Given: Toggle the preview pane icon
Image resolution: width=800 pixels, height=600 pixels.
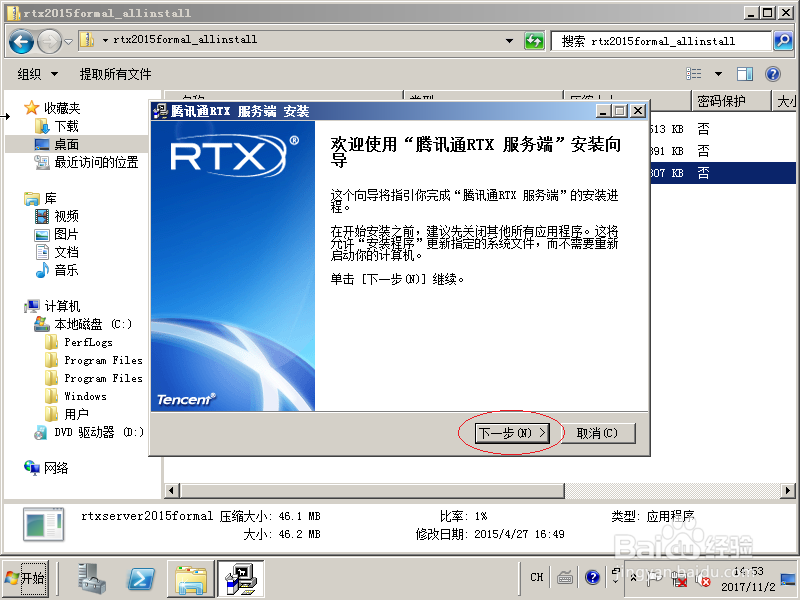Looking at the screenshot, I should (x=745, y=74).
